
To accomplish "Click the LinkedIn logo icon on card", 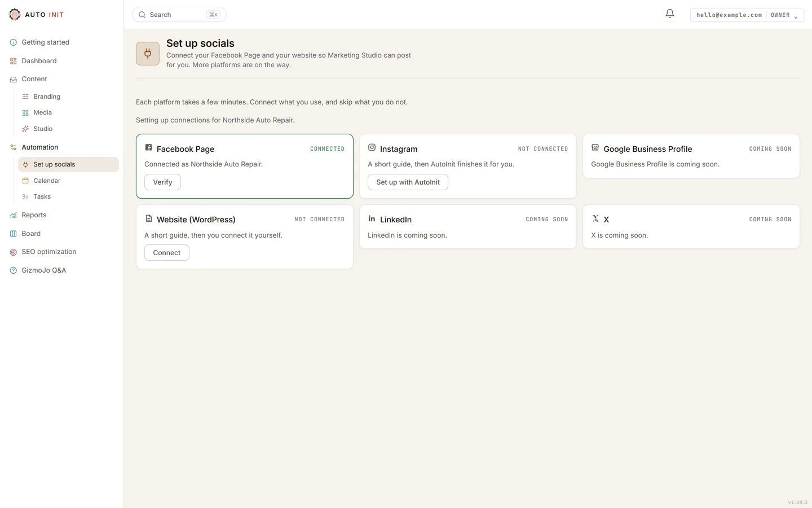I will (372, 218).
